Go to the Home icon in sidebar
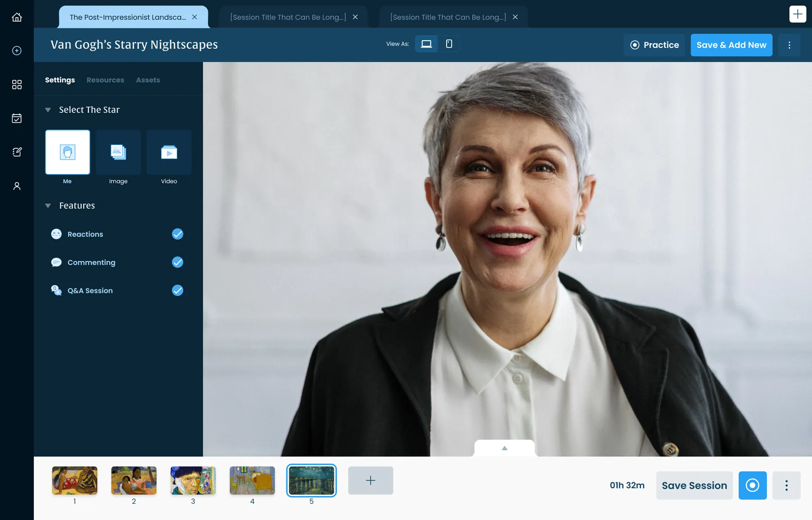Screen dimensions: 812x520 (x=17, y=17)
